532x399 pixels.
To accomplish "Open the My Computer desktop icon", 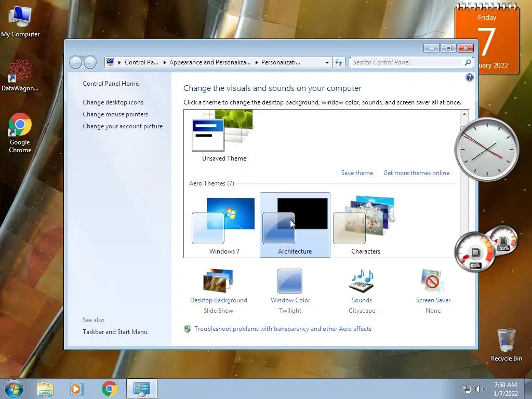I will click(x=20, y=21).
